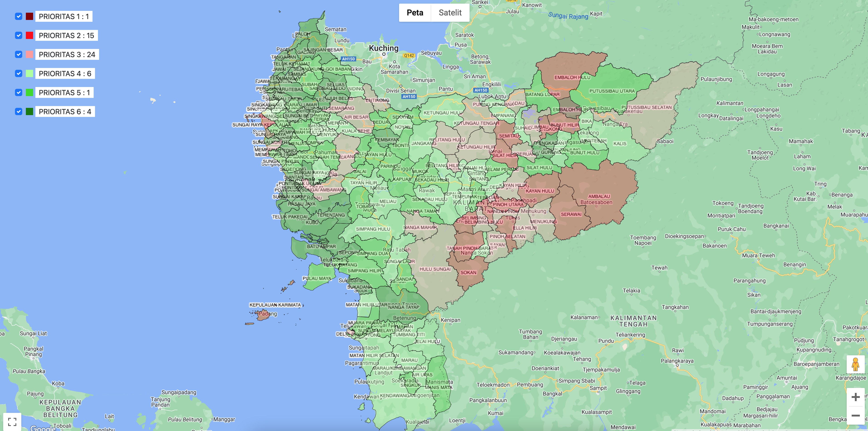Zoom out with the minus button
The width and height of the screenshot is (868, 431).
pos(855,416)
